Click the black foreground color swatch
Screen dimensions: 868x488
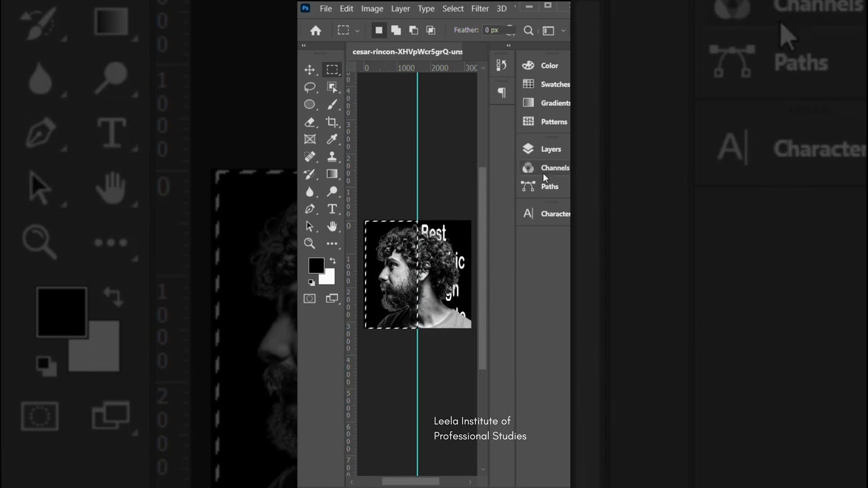[315, 264]
